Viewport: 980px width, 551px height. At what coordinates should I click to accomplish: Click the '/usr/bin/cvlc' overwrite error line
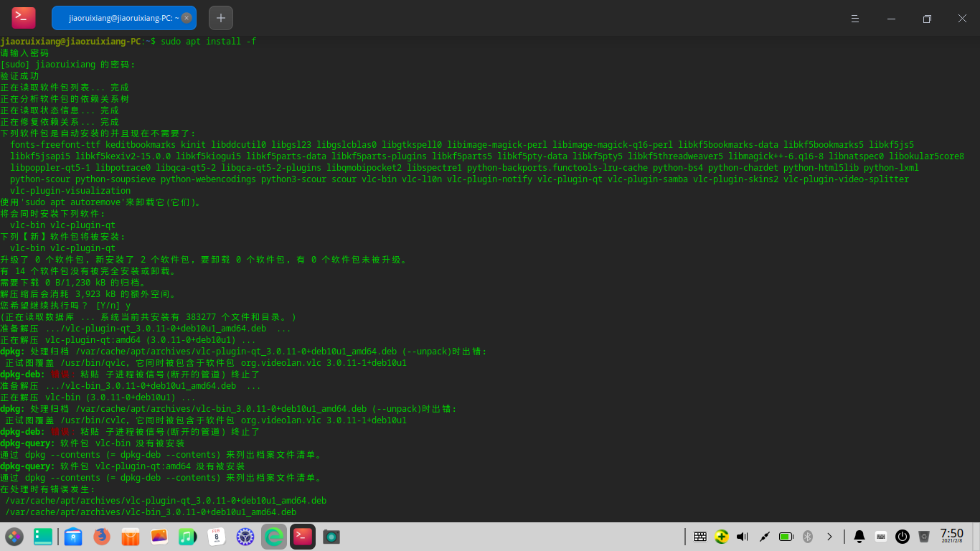click(x=206, y=420)
